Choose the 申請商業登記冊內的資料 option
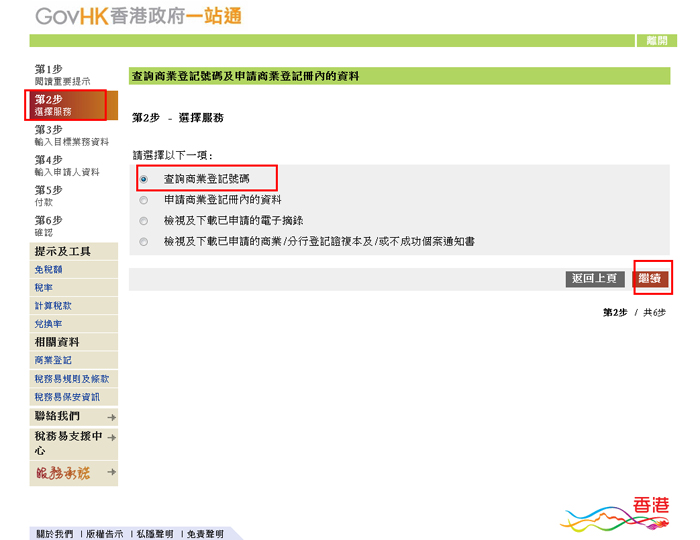 144,200
